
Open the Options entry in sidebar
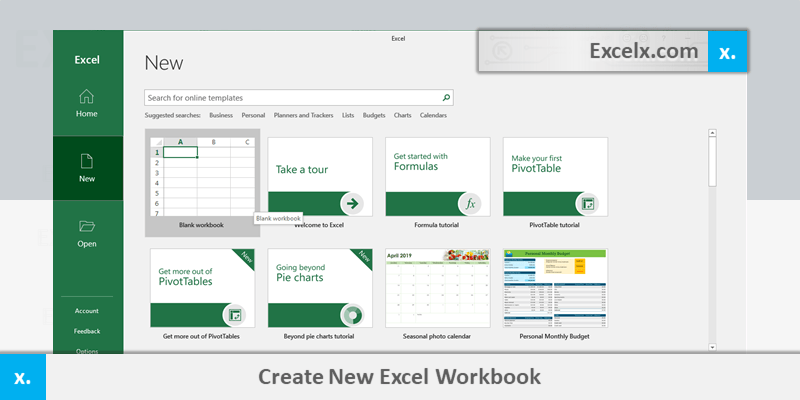[x=87, y=351]
